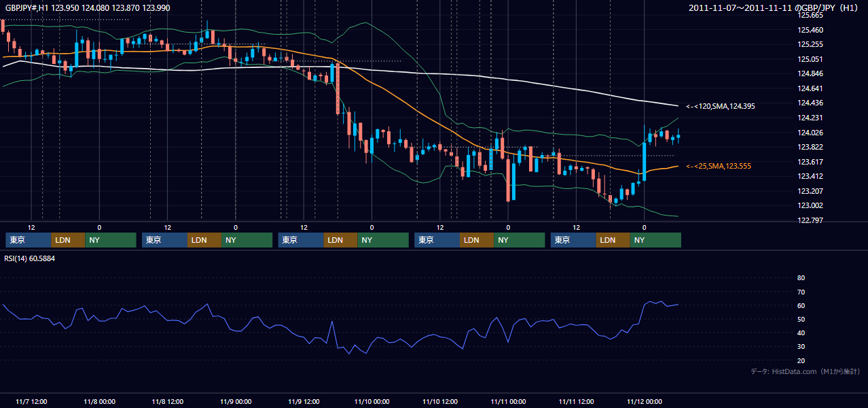
Task: Select the 11/7 12:00 time axis label
Action: click(31, 401)
